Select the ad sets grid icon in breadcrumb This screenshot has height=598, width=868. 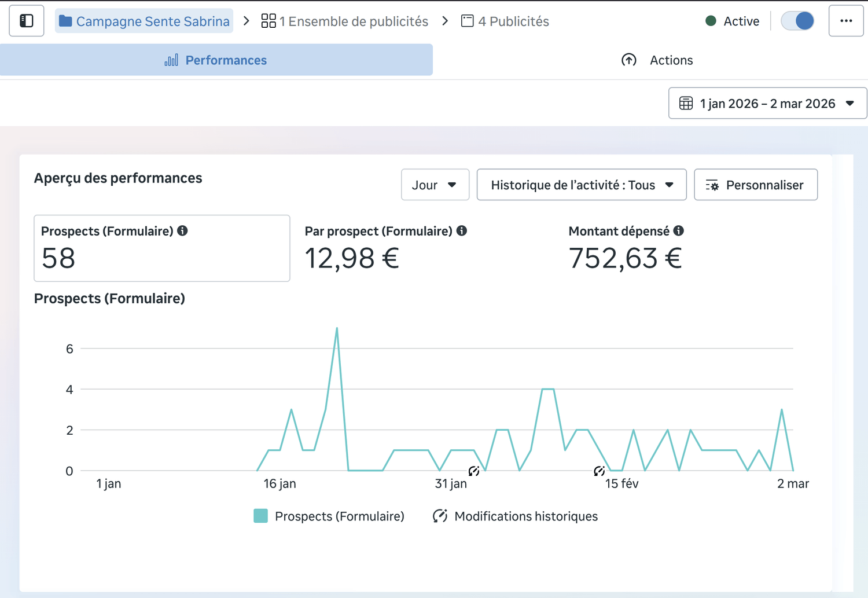(268, 20)
